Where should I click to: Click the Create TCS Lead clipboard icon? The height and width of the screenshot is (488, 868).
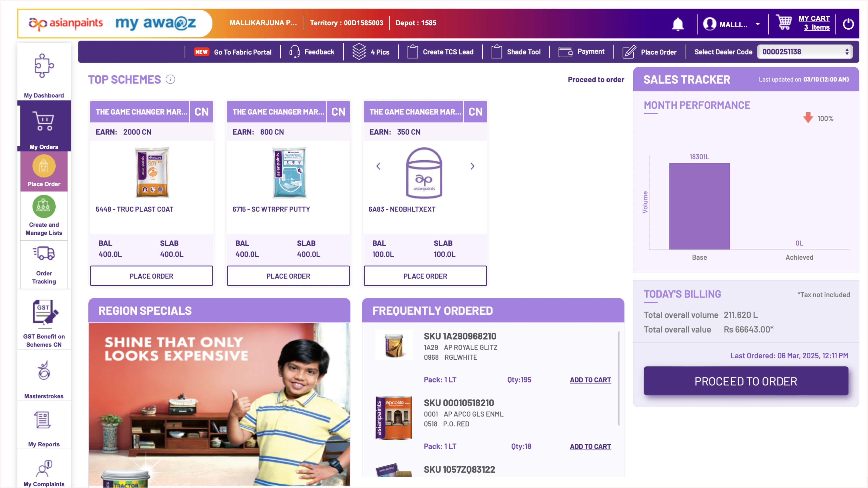(413, 52)
